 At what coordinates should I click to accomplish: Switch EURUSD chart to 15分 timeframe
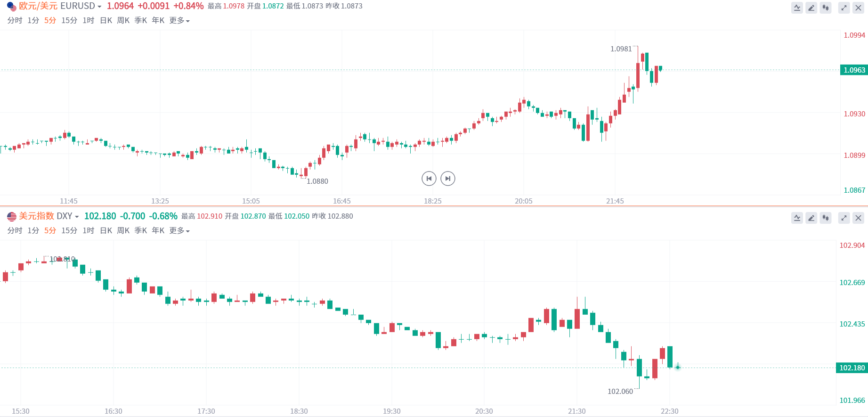tap(69, 21)
